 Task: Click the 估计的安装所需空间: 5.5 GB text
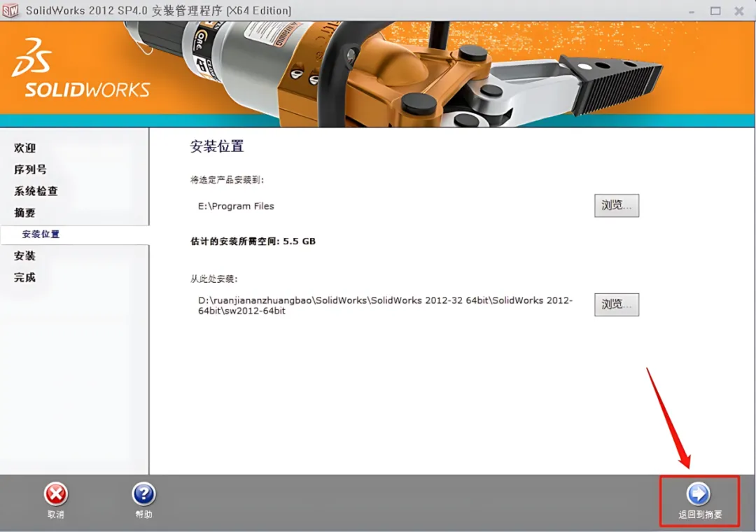[x=253, y=241]
